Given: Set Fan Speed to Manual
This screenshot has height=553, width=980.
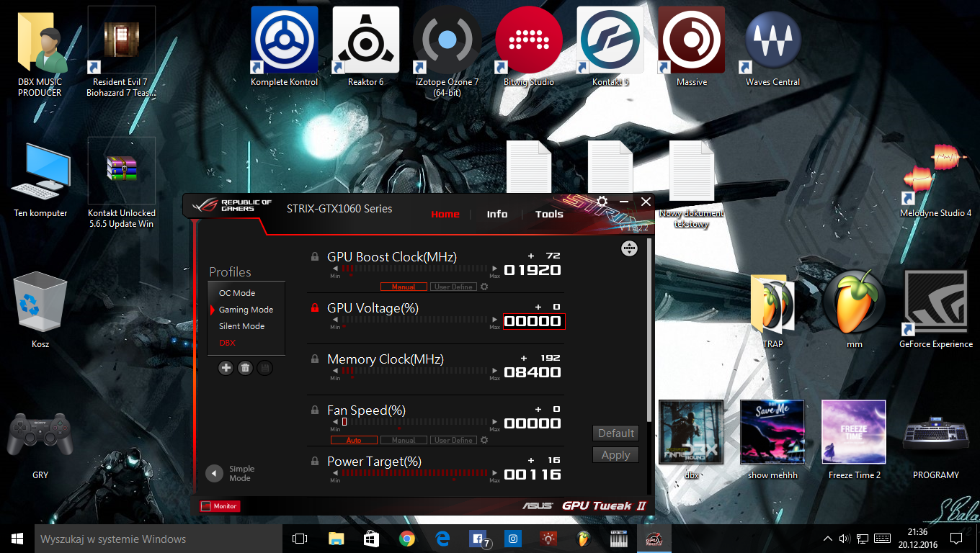Looking at the screenshot, I should point(404,440).
